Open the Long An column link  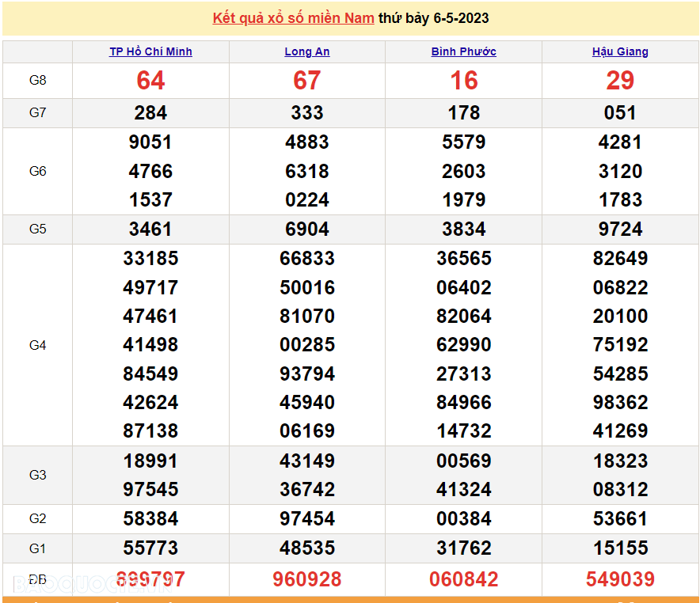(306, 51)
